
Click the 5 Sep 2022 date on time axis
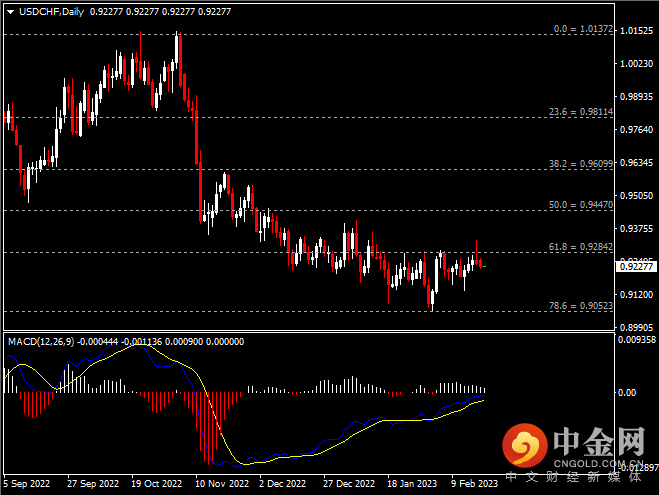25,483
